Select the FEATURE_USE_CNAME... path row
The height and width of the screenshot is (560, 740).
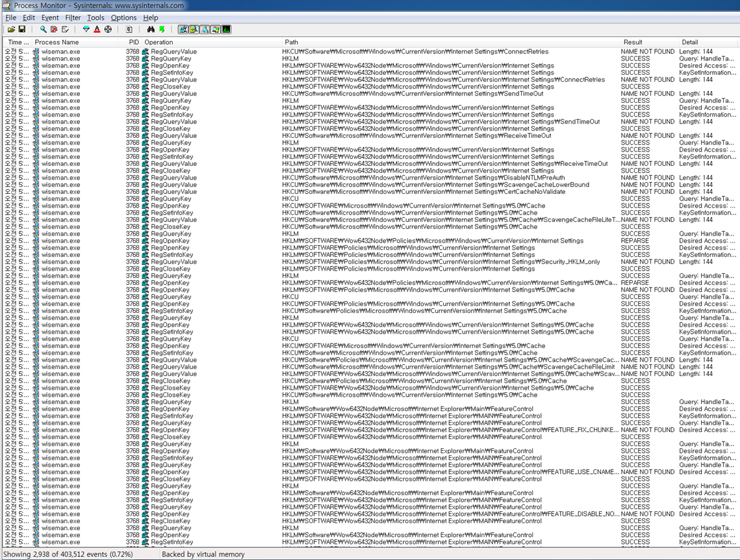point(450,471)
